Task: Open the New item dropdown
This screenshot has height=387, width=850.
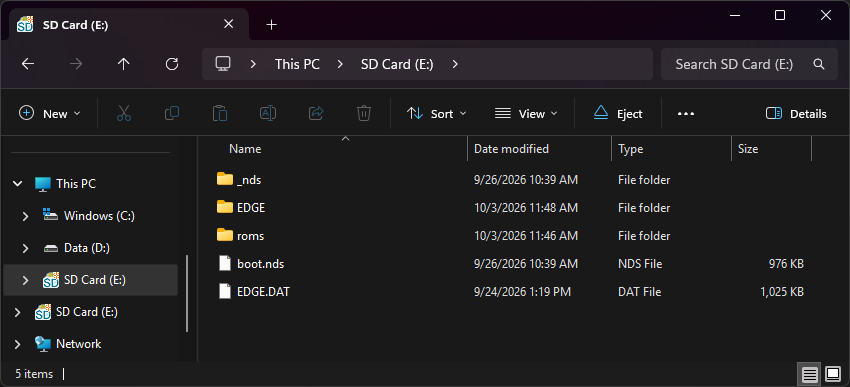Action: click(49, 113)
